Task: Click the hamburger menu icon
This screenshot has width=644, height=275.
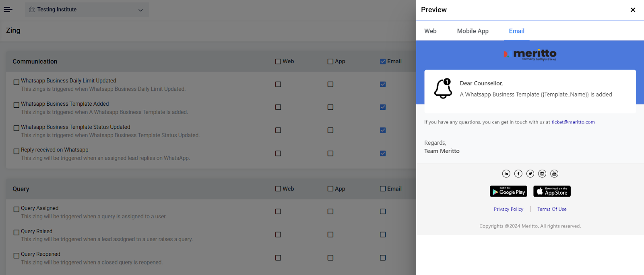Action: tap(8, 10)
